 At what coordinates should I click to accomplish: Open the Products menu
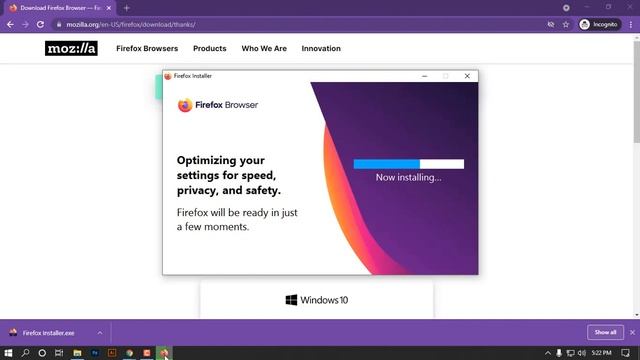pos(209,48)
